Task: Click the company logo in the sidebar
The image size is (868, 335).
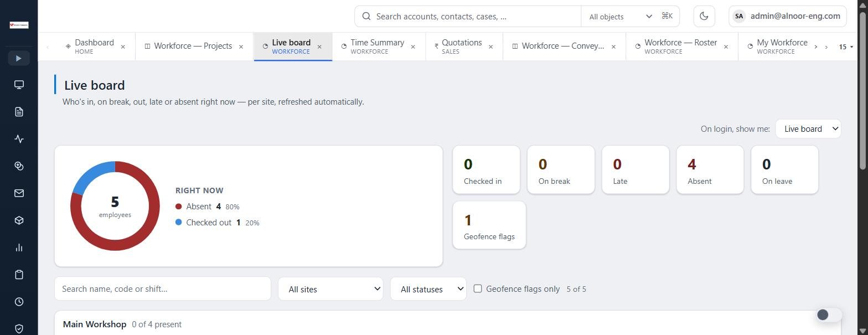Action: [19, 25]
